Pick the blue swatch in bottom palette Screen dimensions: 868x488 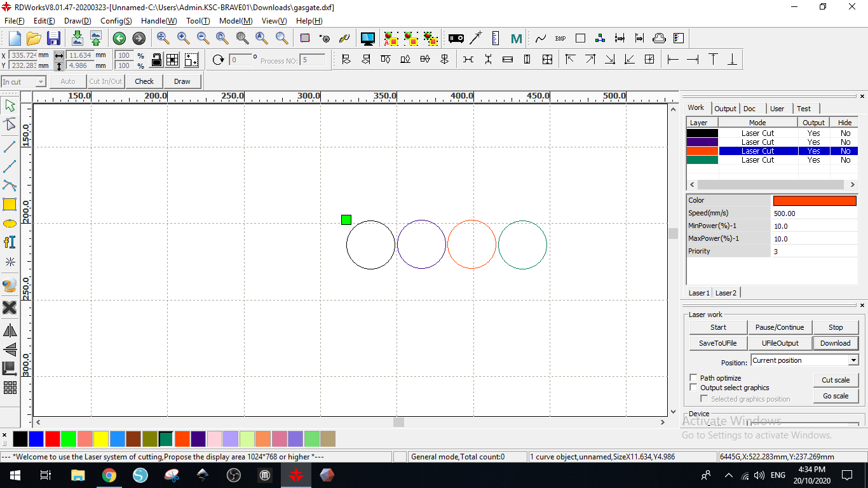[36, 438]
